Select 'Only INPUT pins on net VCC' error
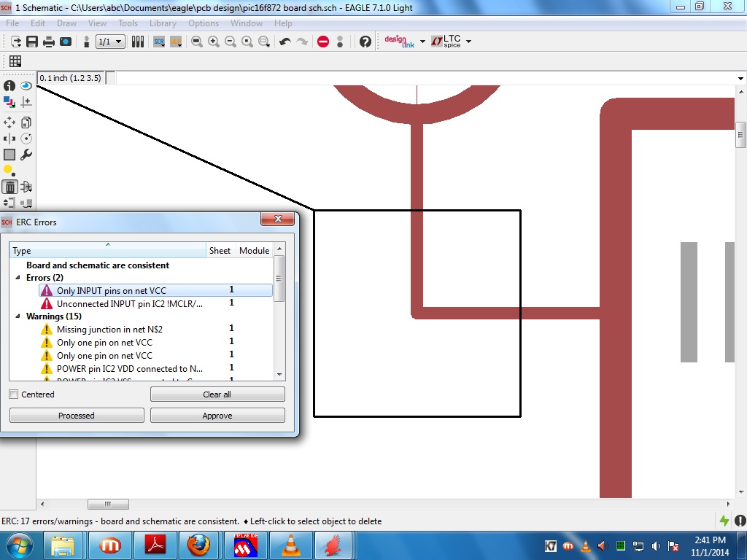This screenshot has width=747, height=560. click(x=155, y=290)
